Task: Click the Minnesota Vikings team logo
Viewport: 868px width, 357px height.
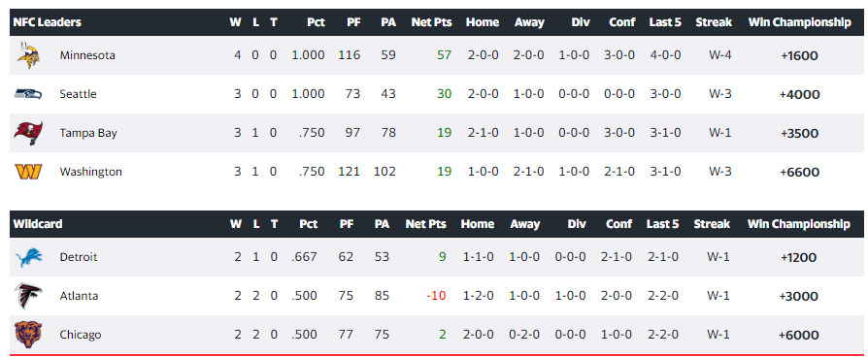Action: point(28,55)
